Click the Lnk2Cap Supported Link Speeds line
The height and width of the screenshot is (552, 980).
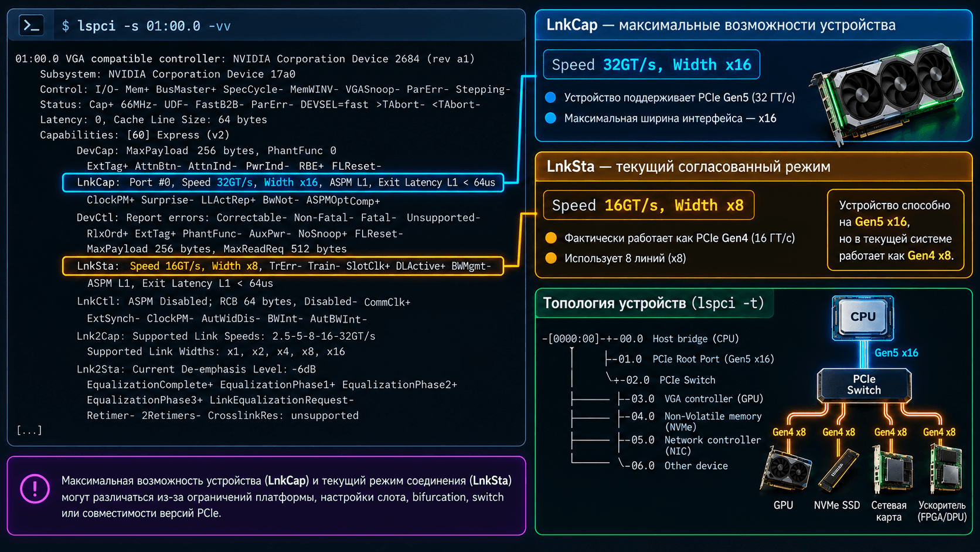(226, 336)
